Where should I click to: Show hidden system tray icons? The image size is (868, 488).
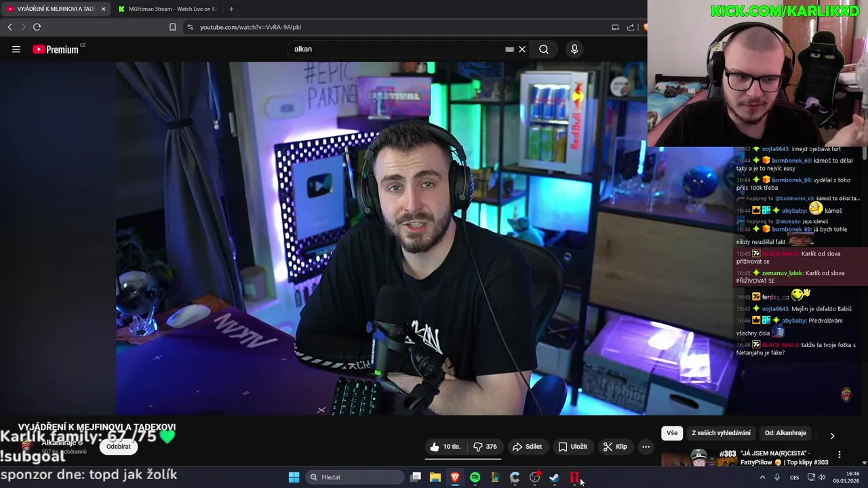(762, 477)
